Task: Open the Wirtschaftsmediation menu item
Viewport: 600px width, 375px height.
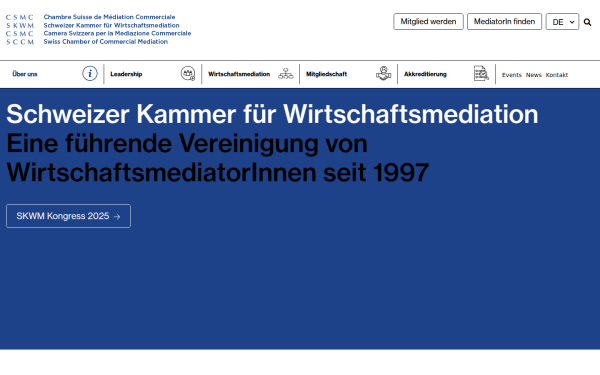Action: pyautogui.click(x=239, y=74)
